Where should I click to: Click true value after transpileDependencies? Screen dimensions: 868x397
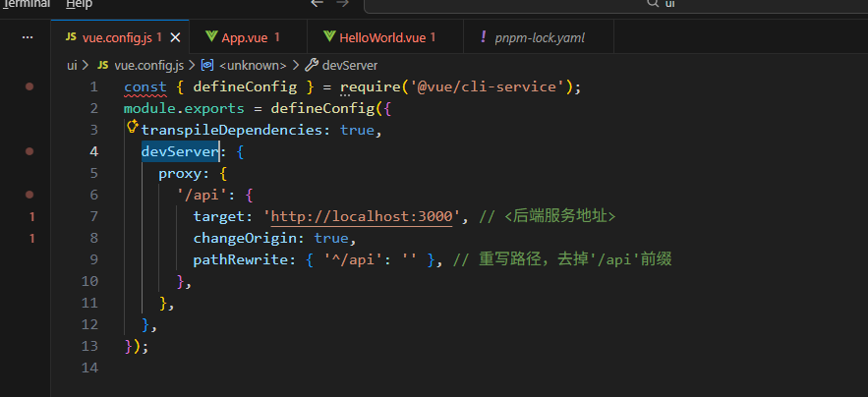pos(357,130)
